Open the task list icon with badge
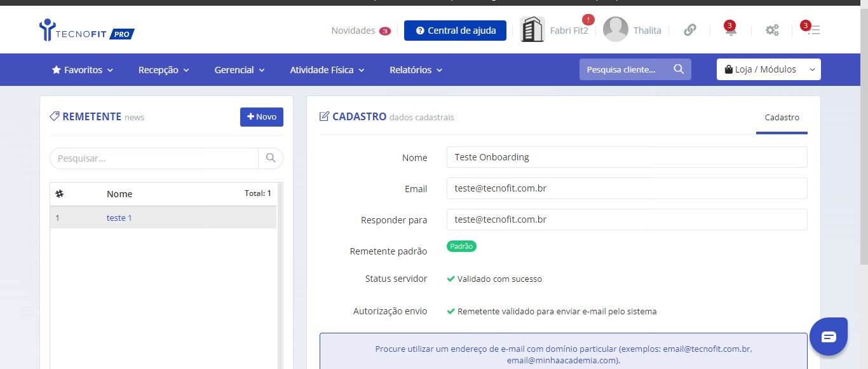 click(x=813, y=30)
